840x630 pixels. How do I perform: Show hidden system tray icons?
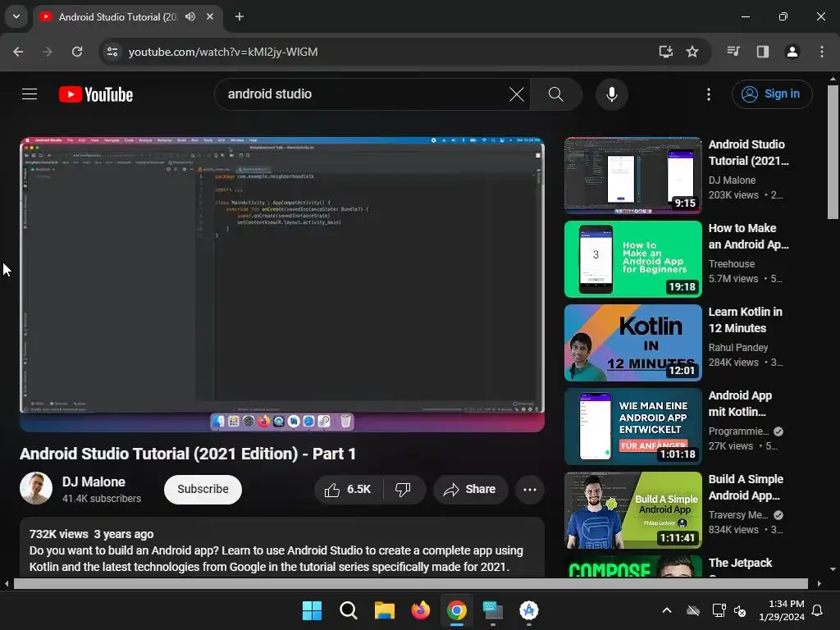click(666, 610)
